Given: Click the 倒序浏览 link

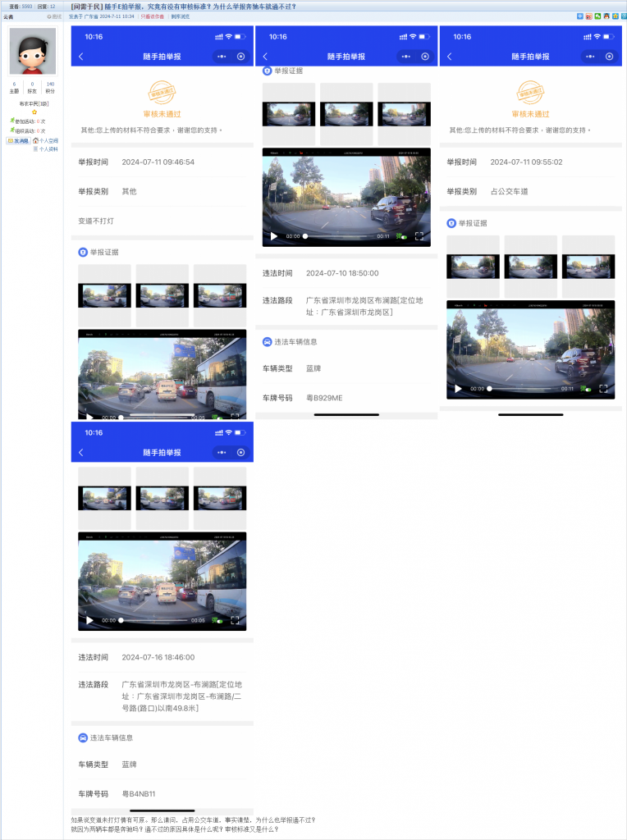Looking at the screenshot, I should [x=181, y=16].
